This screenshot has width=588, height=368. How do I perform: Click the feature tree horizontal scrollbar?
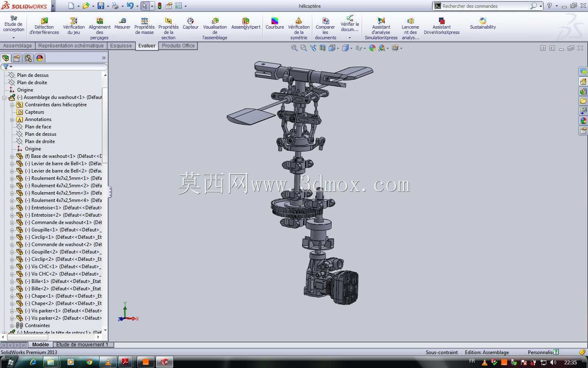28,337
